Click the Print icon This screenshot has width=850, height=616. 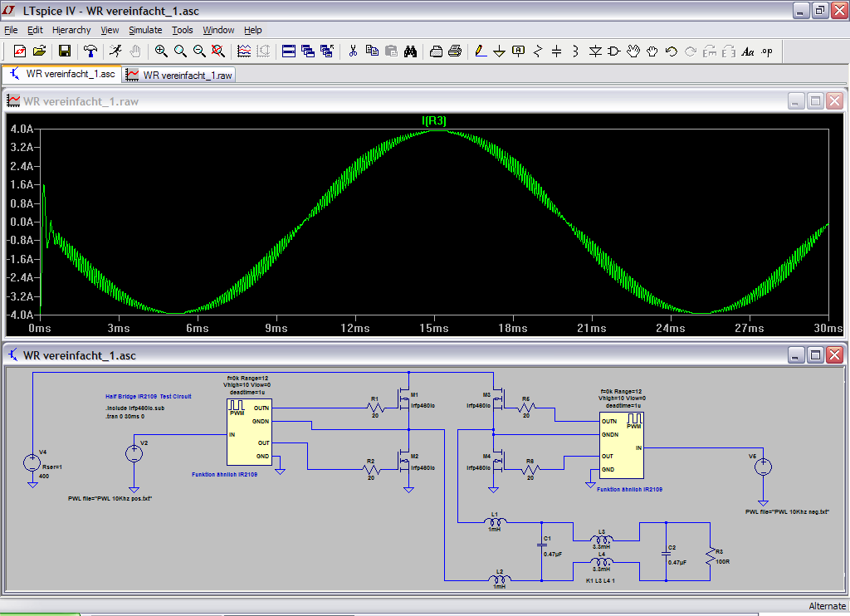(x=456, y=51)
